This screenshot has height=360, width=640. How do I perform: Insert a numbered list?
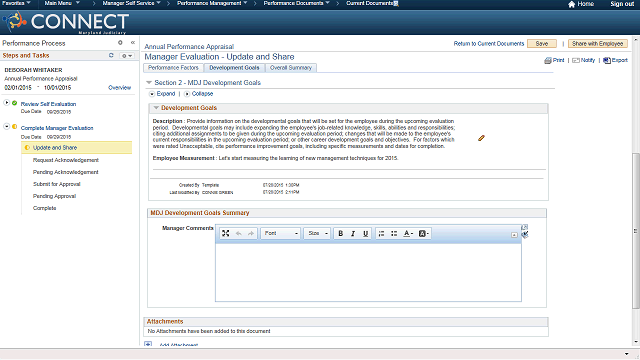381,233
